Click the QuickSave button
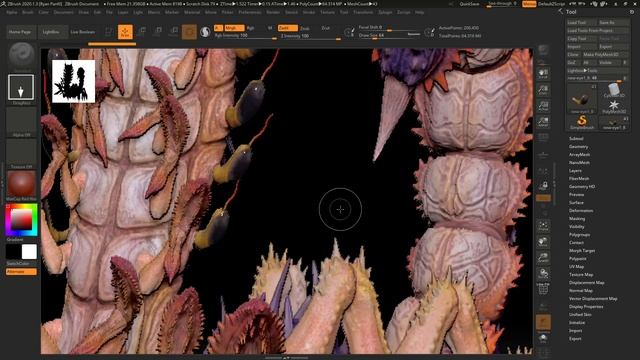 pyautogui.click(x=469, y=4)
